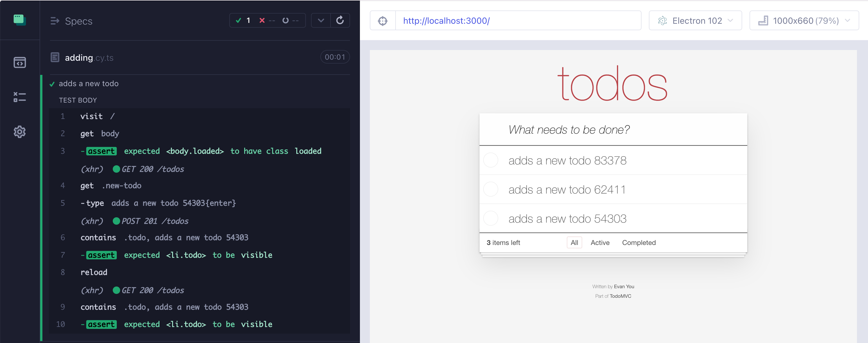
Task: Mark todo 62411 as complete
Action: tap(491, 190)
